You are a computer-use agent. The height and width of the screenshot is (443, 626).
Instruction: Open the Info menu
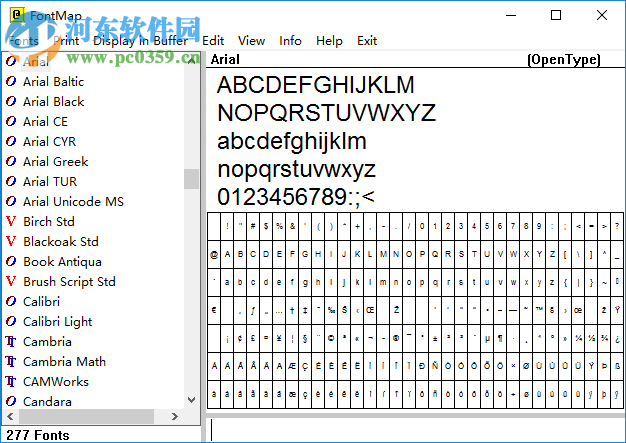click(290, 41)
